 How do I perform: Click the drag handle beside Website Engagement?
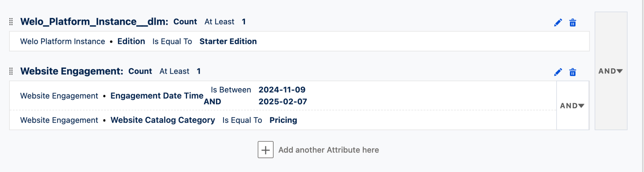[11, 71]
